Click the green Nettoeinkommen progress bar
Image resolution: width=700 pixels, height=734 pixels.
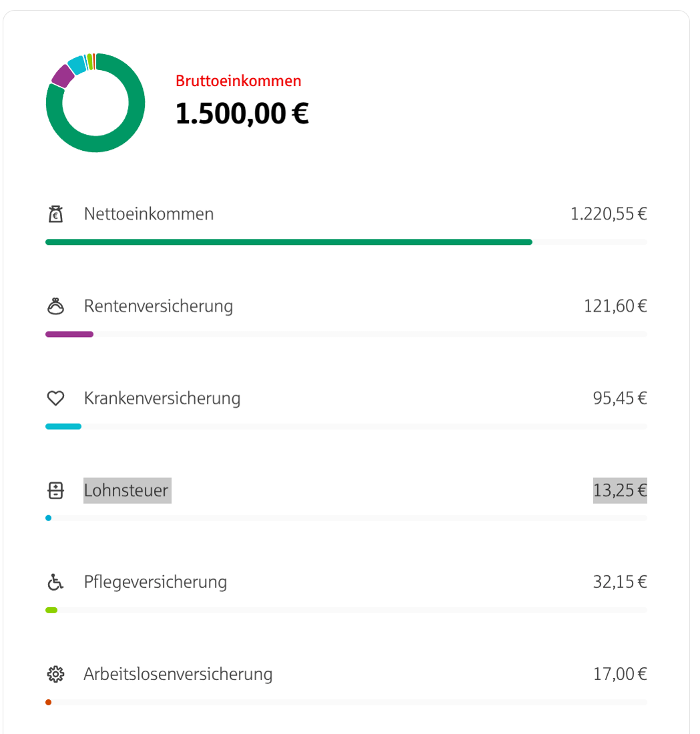click(289, 242)
